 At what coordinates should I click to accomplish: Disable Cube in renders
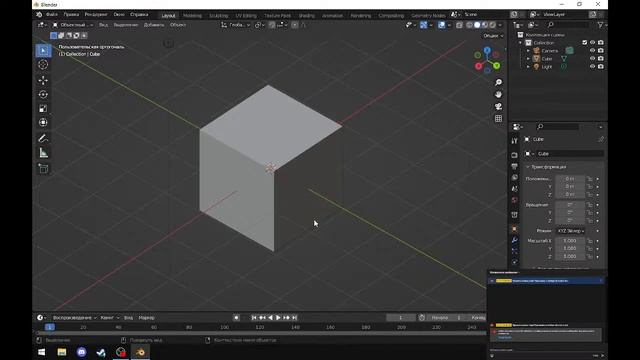click(x=601, y=58)
